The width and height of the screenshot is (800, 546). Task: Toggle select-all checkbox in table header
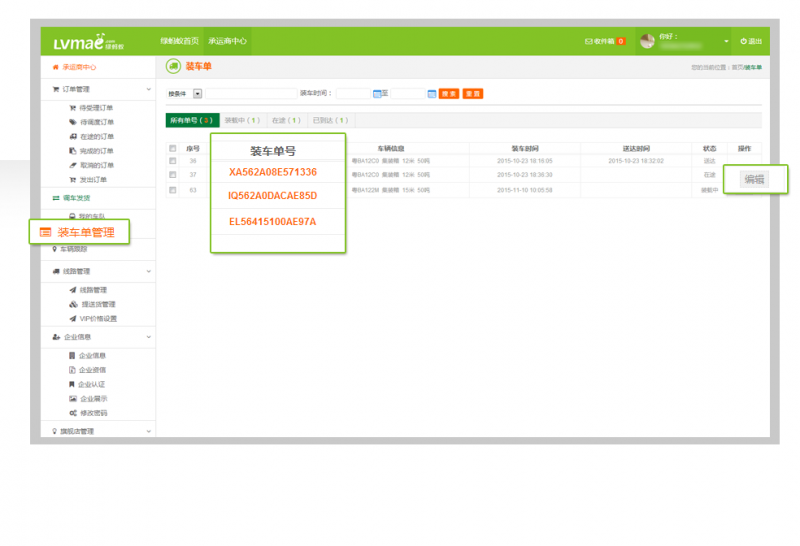coord(173,148)
